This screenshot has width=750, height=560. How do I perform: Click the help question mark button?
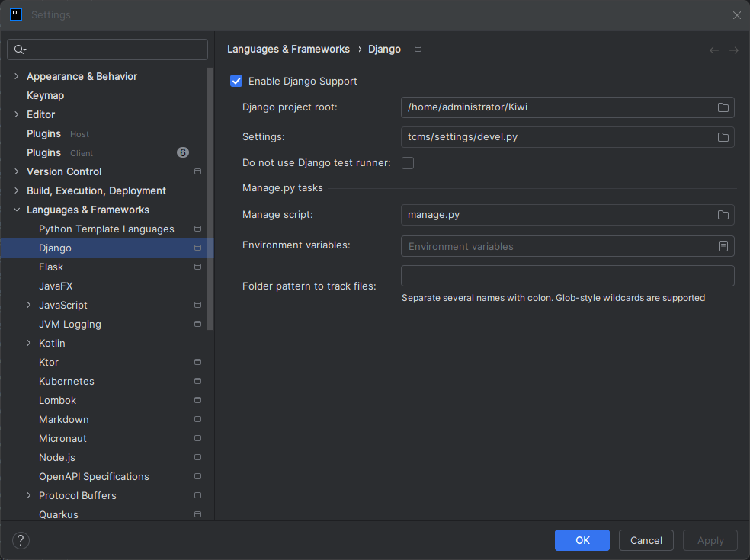[21, 540]
